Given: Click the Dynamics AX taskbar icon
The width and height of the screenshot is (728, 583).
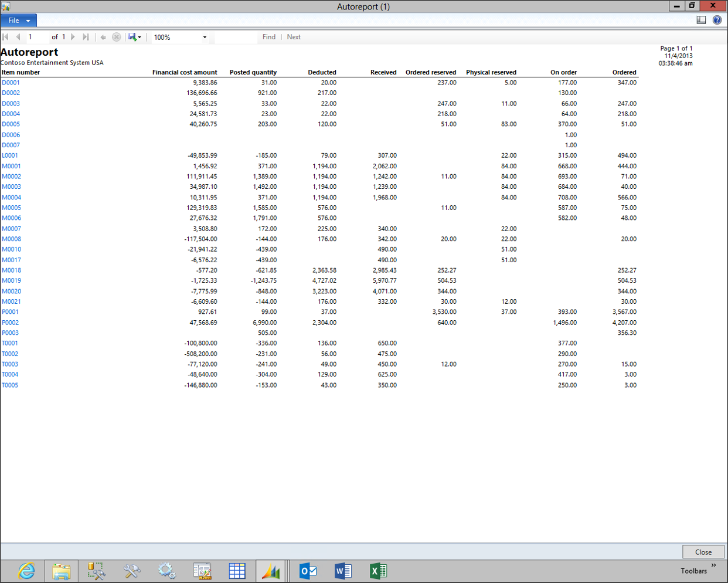Looking at the screenshot, I should click(271, 571).
